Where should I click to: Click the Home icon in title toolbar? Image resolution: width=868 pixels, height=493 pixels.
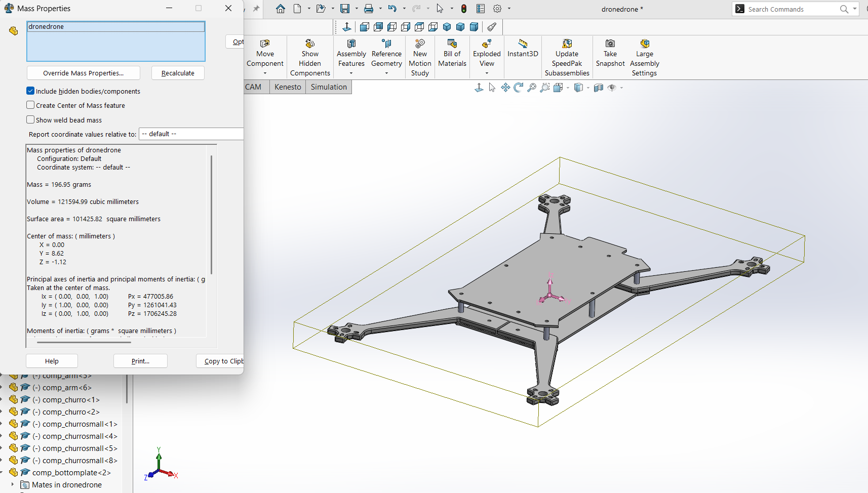281,9
